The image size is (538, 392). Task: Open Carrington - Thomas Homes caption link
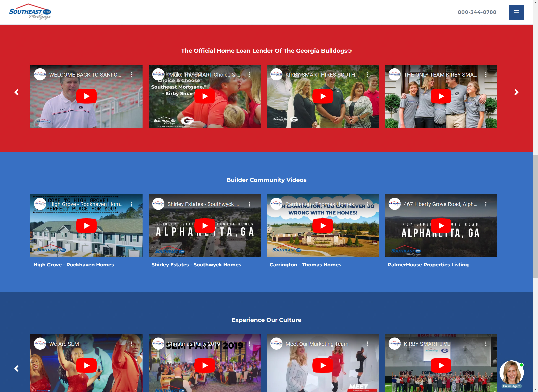tap(305, 265)
